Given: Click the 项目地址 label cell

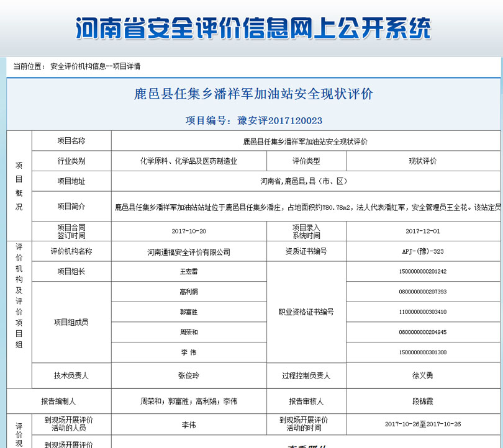Looking at the screenshot, I should tap(71, 181).
